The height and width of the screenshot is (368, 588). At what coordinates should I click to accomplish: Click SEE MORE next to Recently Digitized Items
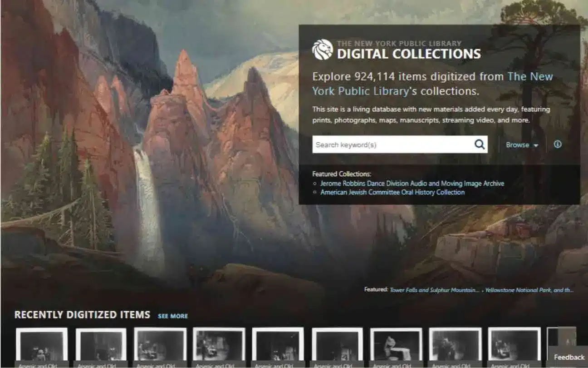(172, 316)
